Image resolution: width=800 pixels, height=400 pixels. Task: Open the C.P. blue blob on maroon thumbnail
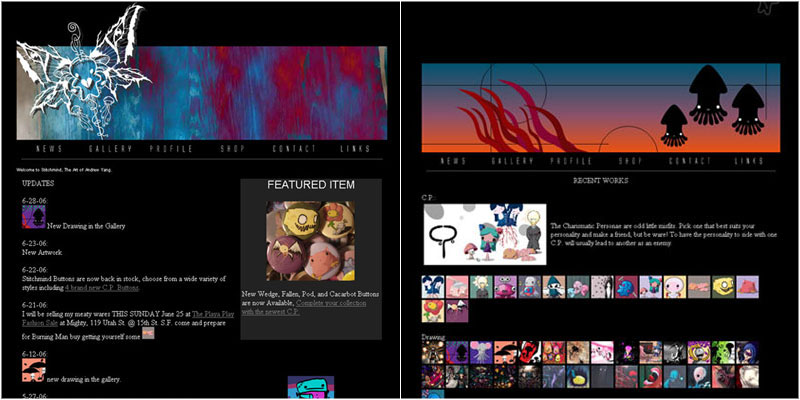627,287
